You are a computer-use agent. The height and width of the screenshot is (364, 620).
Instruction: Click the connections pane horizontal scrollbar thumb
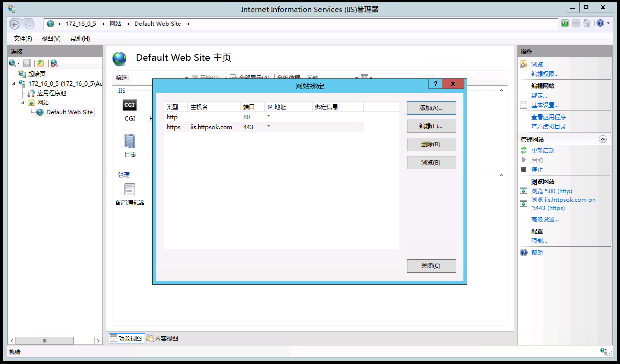[45, 341]
